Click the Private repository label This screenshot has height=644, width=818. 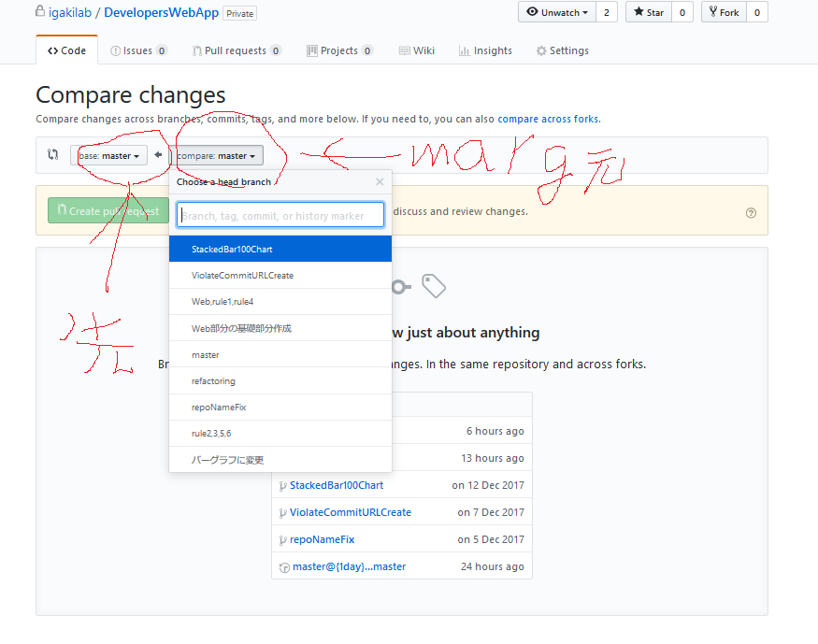pos(240,14)
